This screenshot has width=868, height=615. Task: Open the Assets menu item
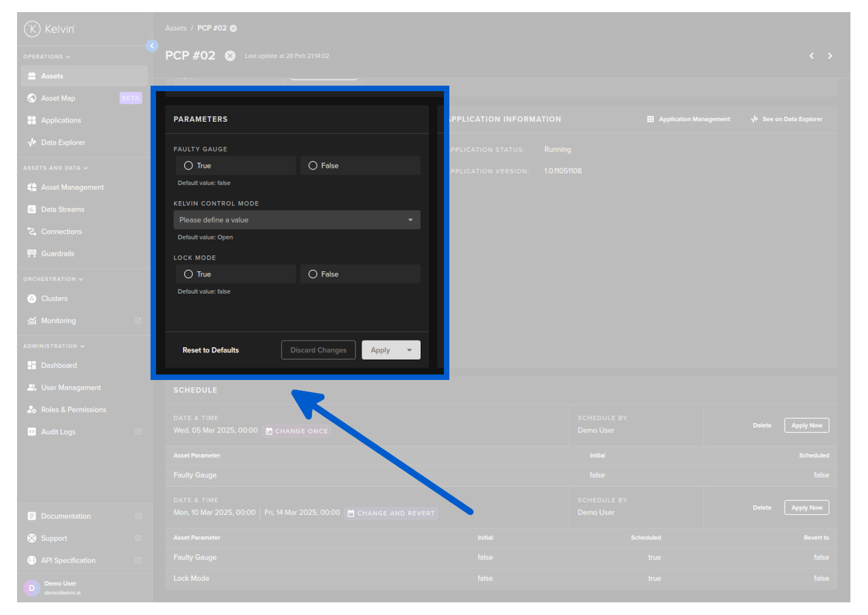(x=52, y=76)
